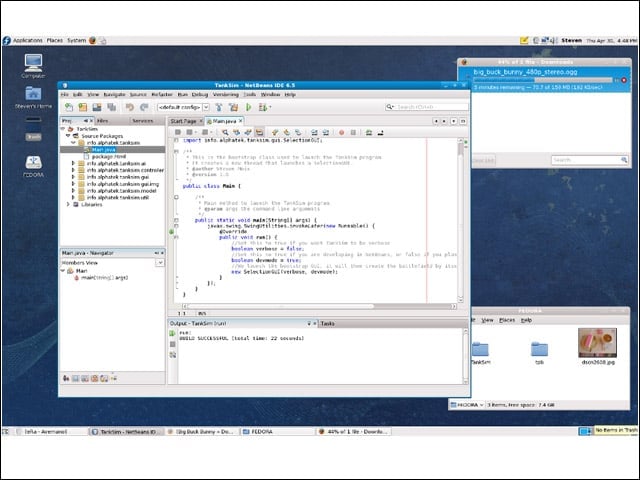This screenshot has width=640, height=480.
Task: Click the Computer desktop icon
Action: pyautogui.click(x=33, y=66)
